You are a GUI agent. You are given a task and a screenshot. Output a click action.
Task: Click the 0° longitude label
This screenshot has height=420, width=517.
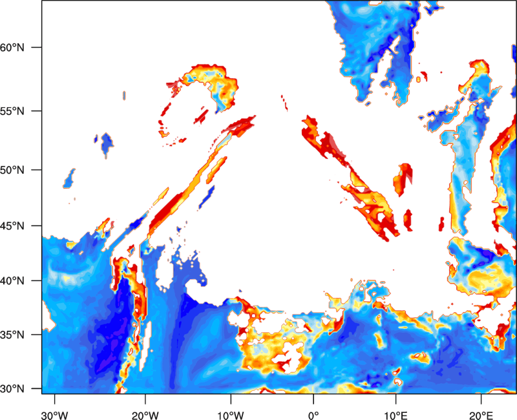point(313,415)
